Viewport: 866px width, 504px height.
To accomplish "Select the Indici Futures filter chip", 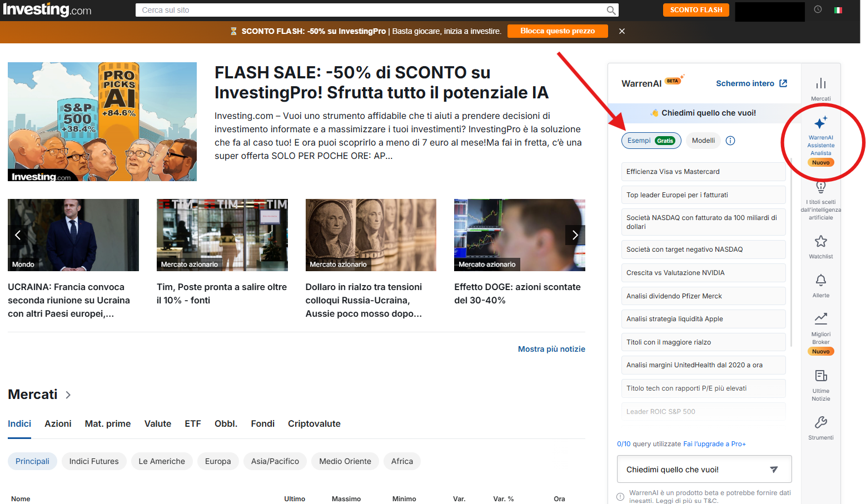I will (x=94, y=461).
